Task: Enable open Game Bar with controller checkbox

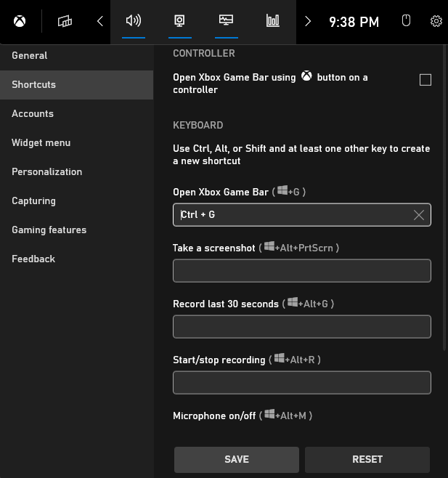Action: [425, 80]
